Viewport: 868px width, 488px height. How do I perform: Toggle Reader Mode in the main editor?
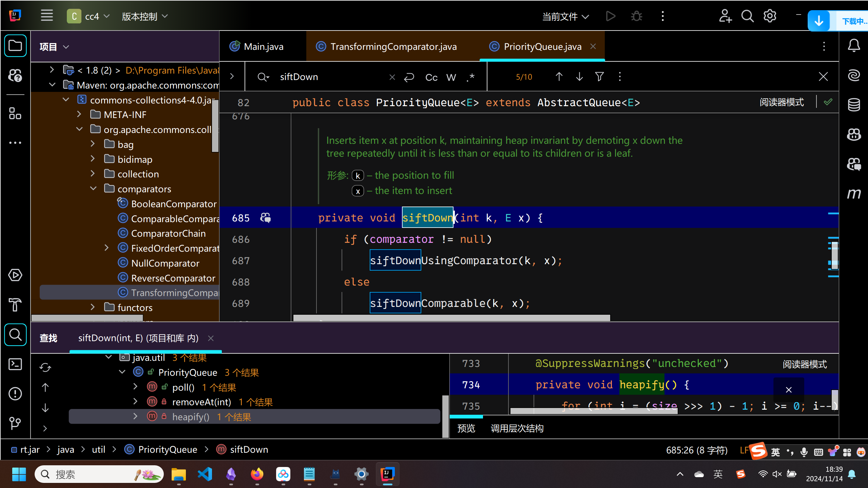click(782, 102)
